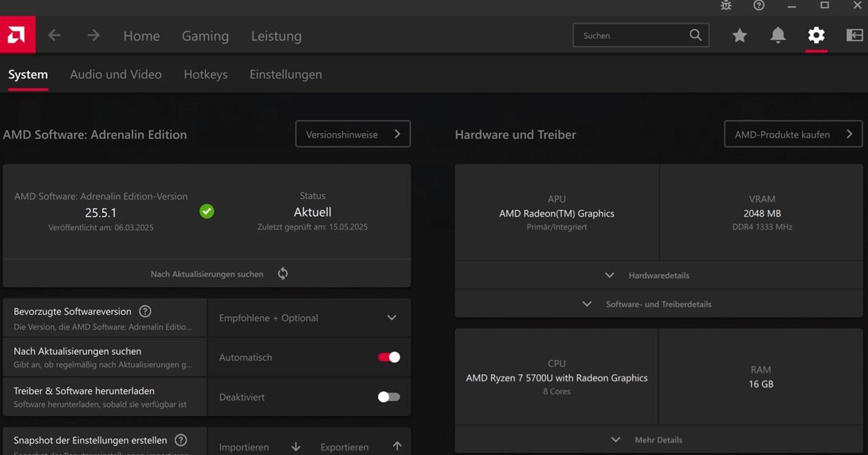Open notifications bell icon

[x=778, y=36]
